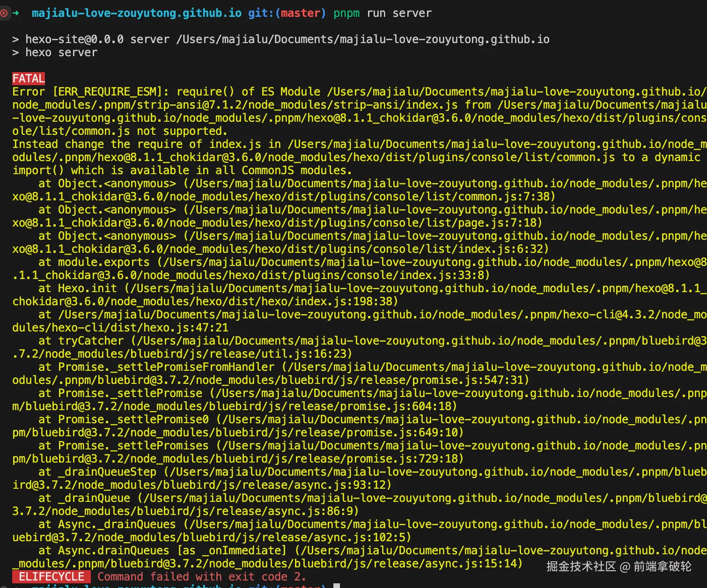Screen dimensions: 707x588
Task: Click the "pnpm" command word
Action: pyautogui.click(x=346, y=13)
